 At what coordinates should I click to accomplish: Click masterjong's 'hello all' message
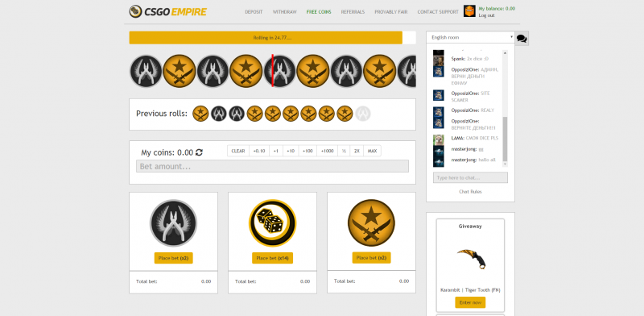487,160
